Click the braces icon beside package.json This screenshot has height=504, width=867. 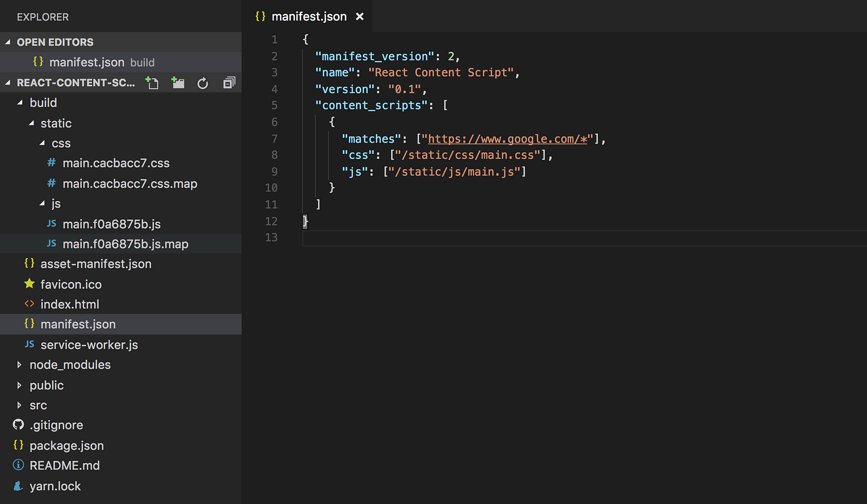pyautogui.click(x=18, y=445)
